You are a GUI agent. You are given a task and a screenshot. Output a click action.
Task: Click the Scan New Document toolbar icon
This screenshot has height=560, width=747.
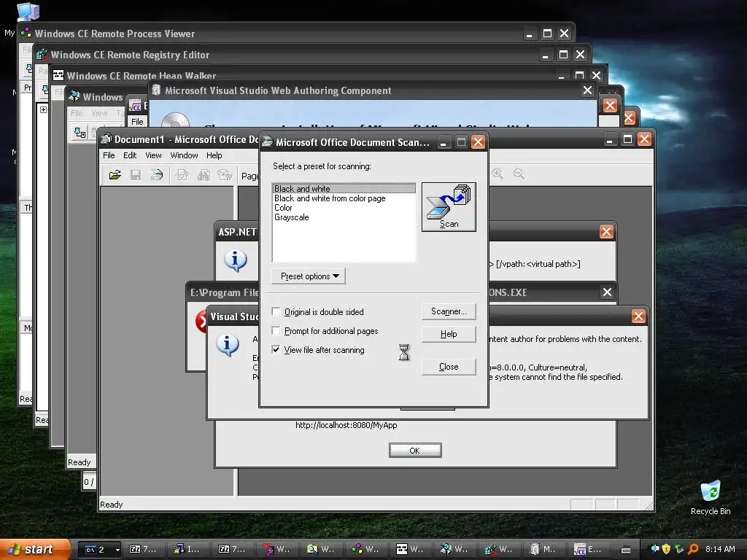(x=157, y=175)
